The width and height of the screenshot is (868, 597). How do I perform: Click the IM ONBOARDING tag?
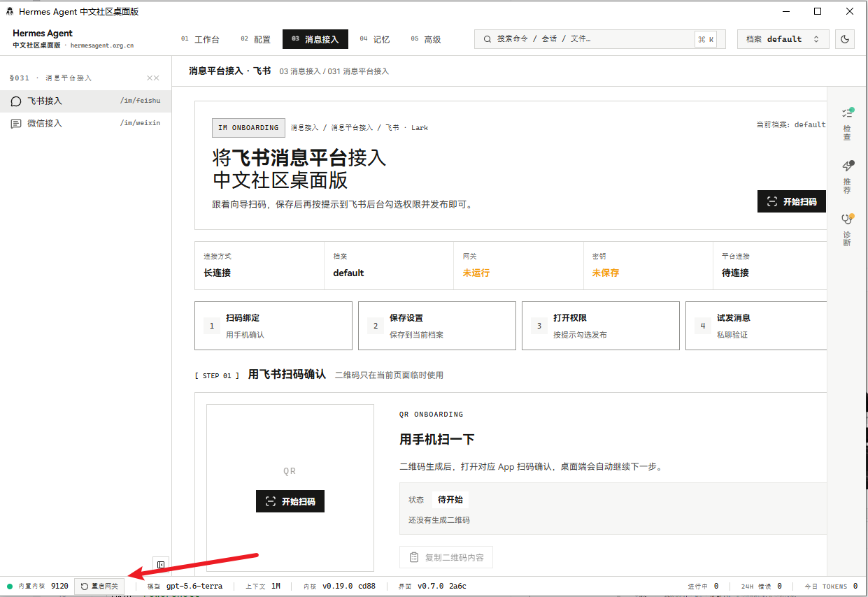click(x=248, y=128)
